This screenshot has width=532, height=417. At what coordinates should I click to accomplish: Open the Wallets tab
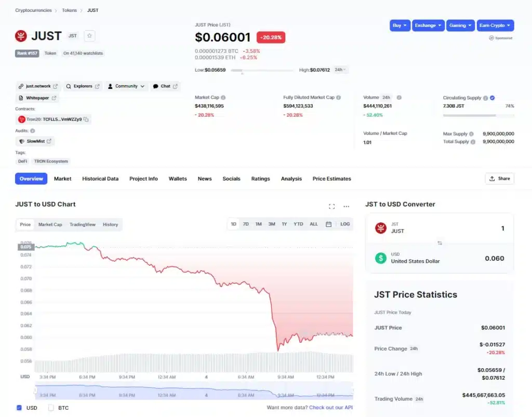point(178,179)
